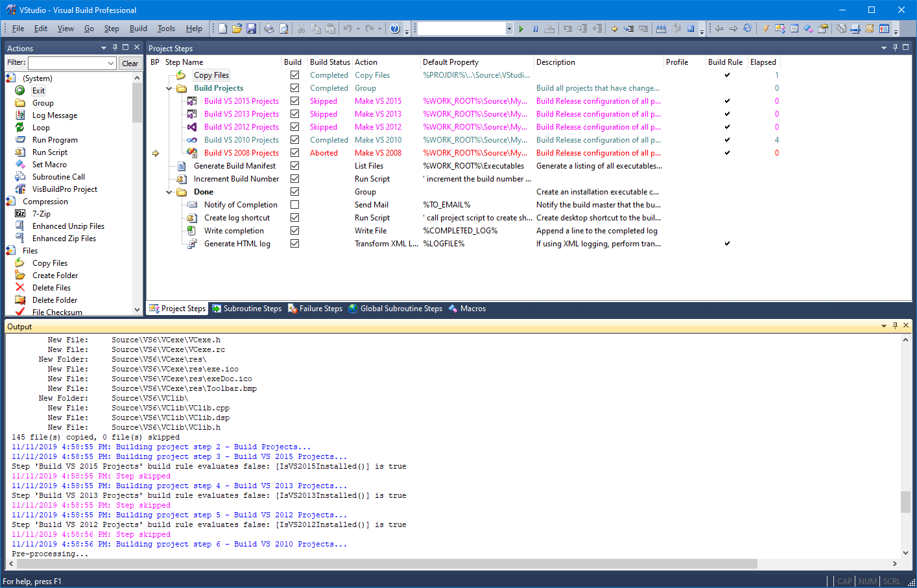
Task: Click the Build VS 2012 Projects step icon
Action: pos(192,127)
